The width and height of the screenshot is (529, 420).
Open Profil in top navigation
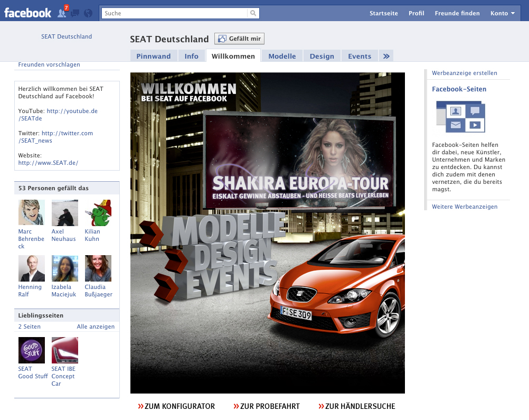[x=417, y=13]
